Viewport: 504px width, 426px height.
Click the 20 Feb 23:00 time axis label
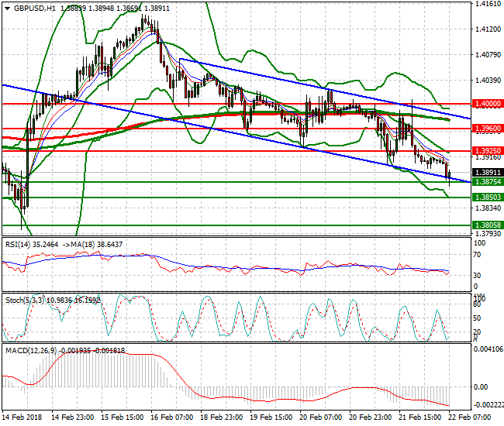point(371,417)
